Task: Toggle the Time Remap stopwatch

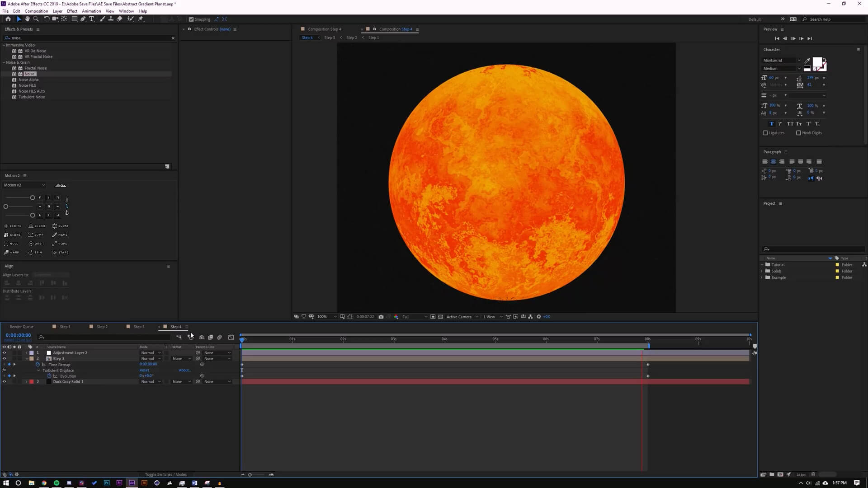Action: coord(38,365)
